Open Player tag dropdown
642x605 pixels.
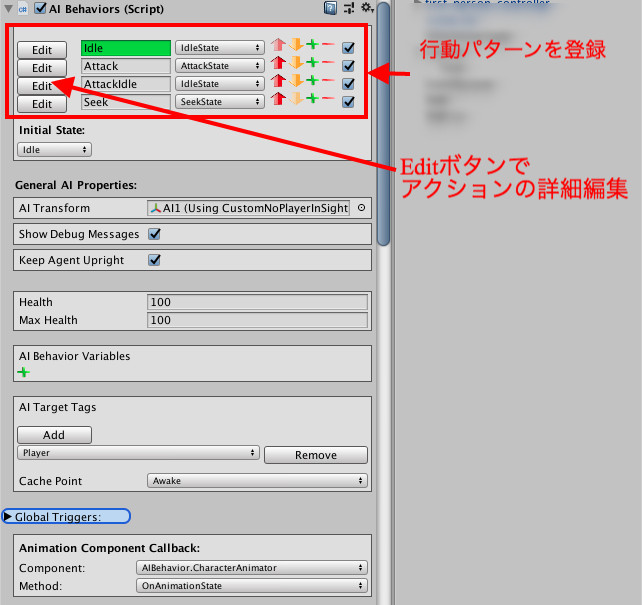pyautogui.click(x=138, y=453)
